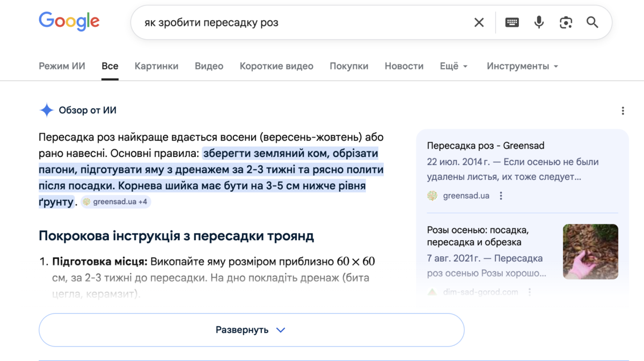Open three-dot menu beside greensad.ua source
This screenshot has height=361, width=644.
pos(501,196)
